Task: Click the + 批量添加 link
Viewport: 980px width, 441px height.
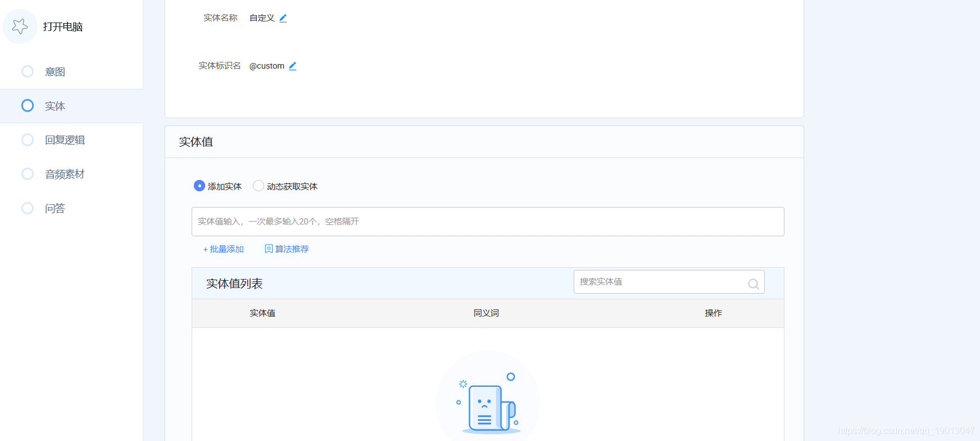Action: click(x=224, y=249)
